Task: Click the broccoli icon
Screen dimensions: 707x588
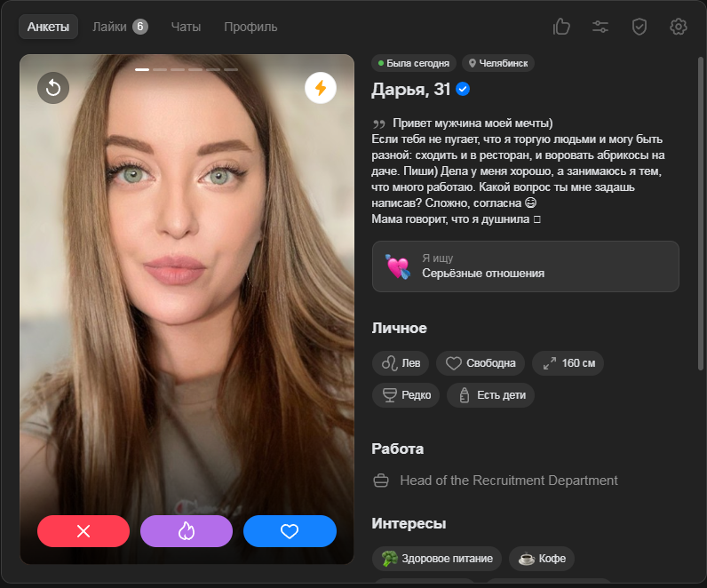Action: [x=390, y=559]
